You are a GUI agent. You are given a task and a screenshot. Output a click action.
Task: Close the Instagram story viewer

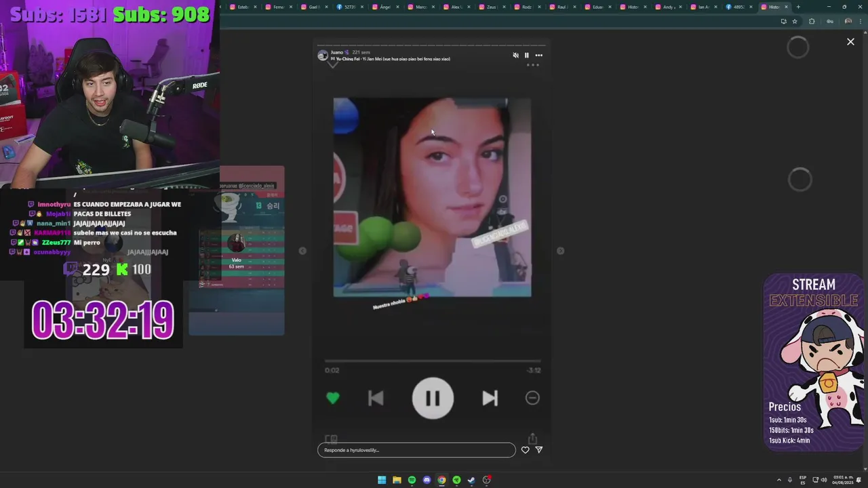click(850, 42)
